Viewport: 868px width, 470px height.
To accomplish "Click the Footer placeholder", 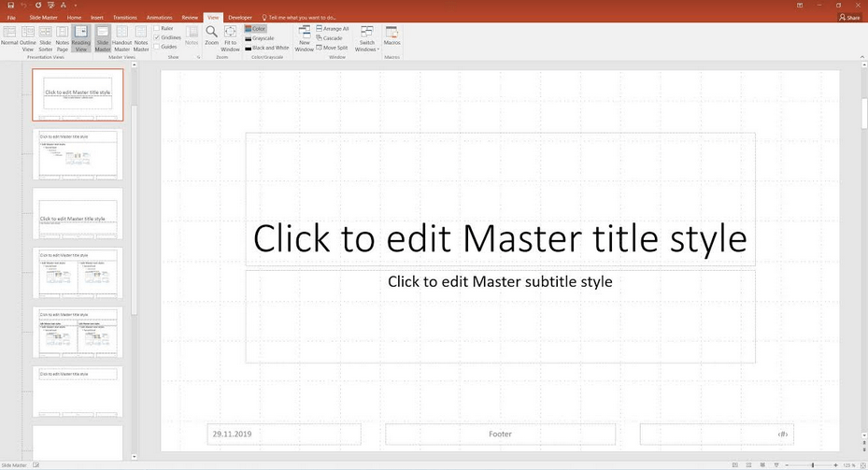I will coord(500,434).
